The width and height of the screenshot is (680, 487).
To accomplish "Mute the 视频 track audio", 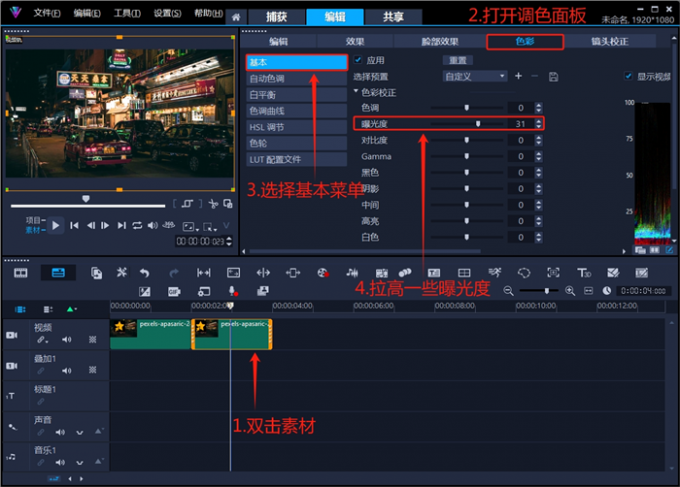I will pyautogui.click(x=66, y=340).
